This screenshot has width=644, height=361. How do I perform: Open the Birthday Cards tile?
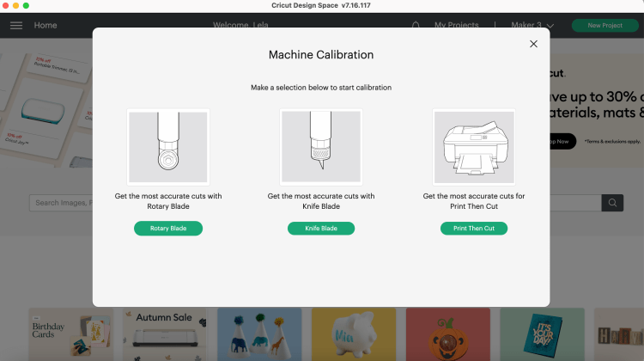click(x=70, y=334)
